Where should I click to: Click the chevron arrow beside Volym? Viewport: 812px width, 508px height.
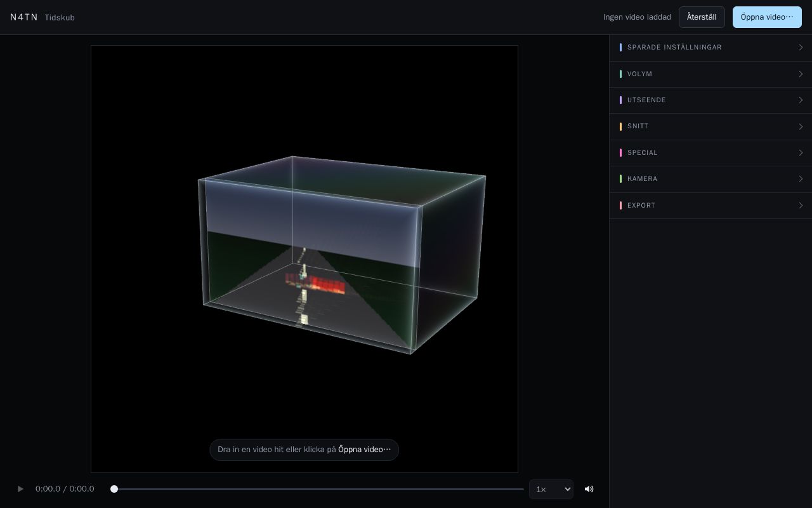pos(801,74)
